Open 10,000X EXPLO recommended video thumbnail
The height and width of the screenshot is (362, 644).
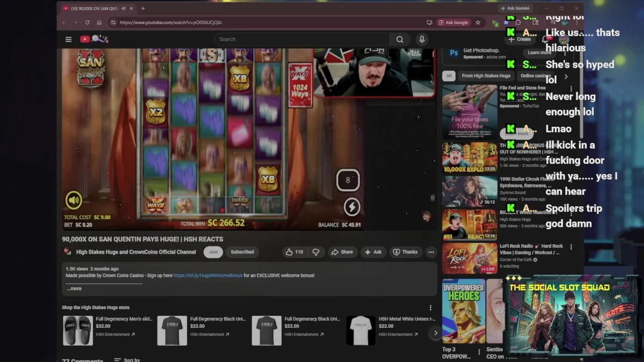tap(470, 157)
